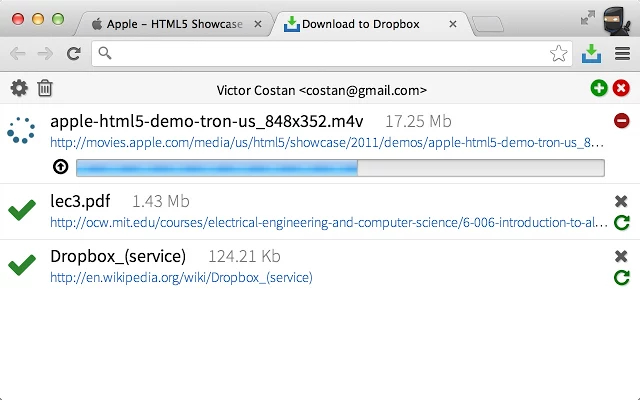Click the red X sign-out button in the account bar

[x=621, y=88]
